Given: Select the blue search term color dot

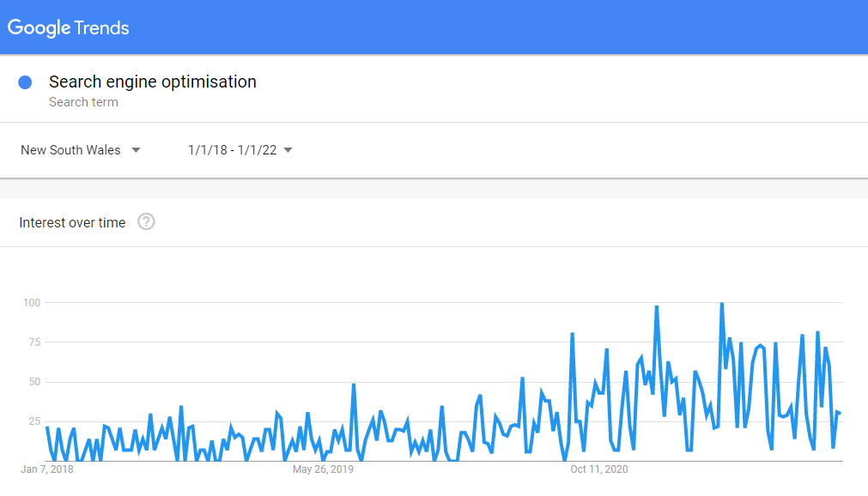Looking at the screenshot, I should [25, 82].
